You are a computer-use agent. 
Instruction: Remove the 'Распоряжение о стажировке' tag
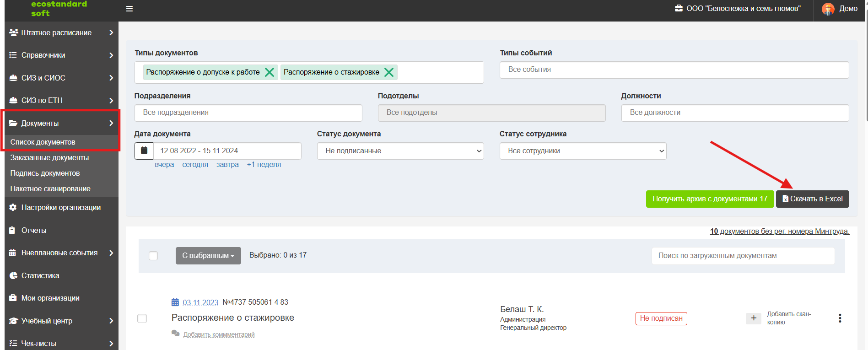(389, 72)
